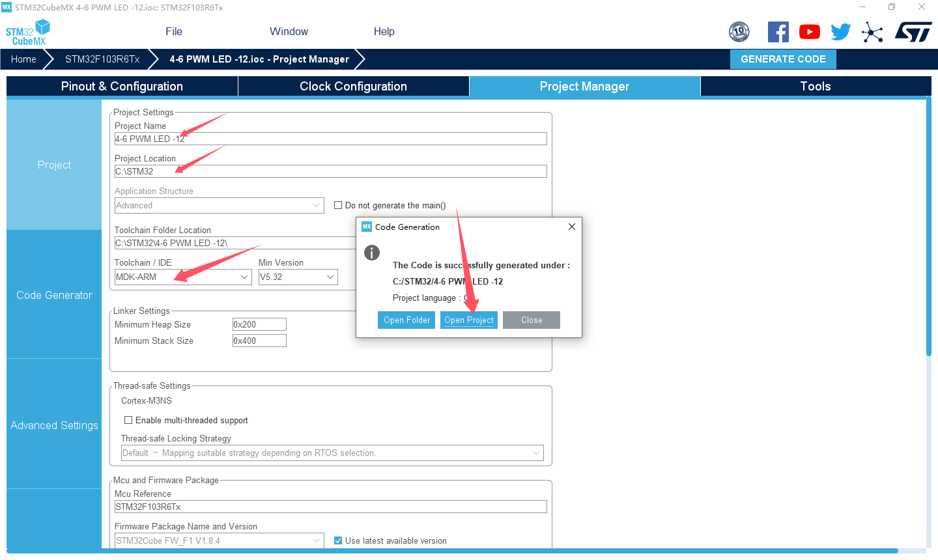This screenshot has width=938, height=560.
Task: Open the Facebook icon link
Action: point(778,32)
